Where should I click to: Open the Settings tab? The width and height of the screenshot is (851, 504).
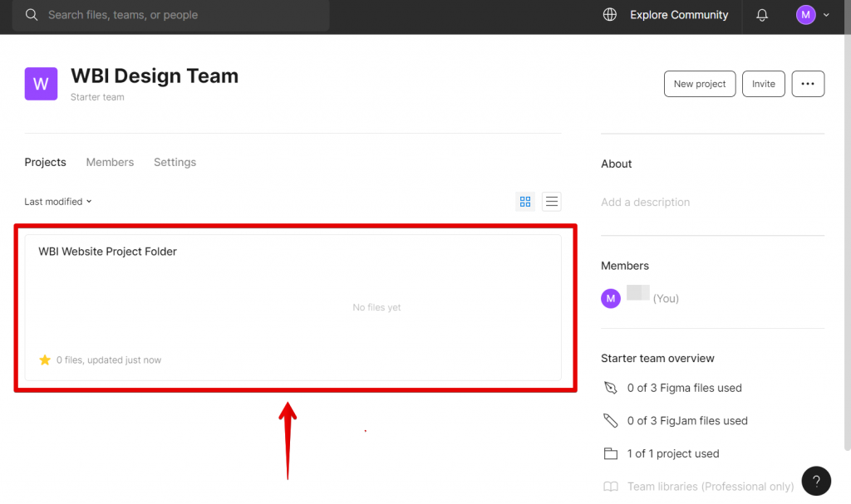click(x=175, y=162)
